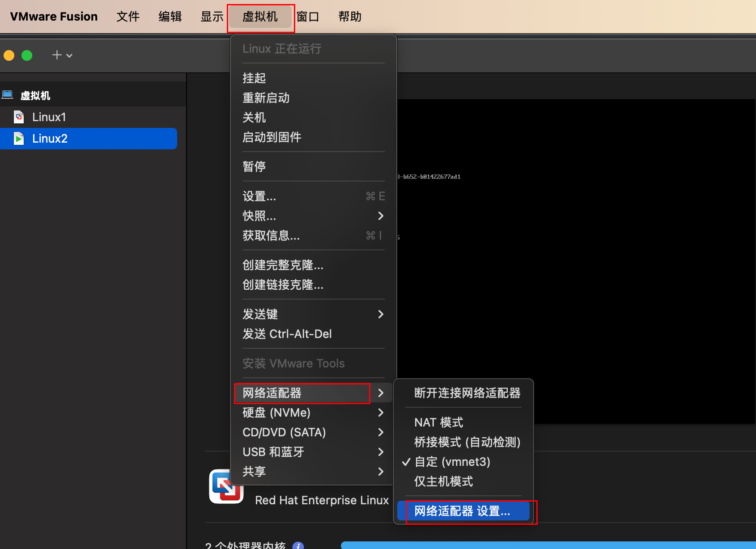Image resolution: width=756 pixels, height=549 pixels.
Task: Expand the 网络适配器 submenu
Action: tap(313, 393)
